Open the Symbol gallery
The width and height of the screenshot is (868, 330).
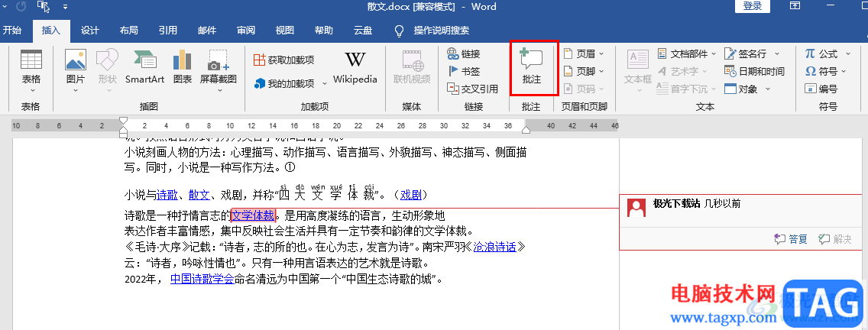coord(821,71)
